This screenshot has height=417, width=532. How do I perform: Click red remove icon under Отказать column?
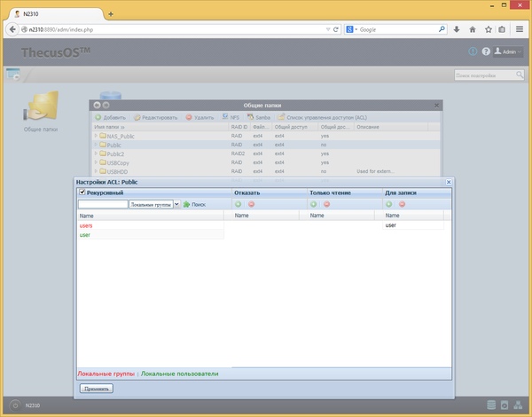pyautogui.click(x=251, y=204)
